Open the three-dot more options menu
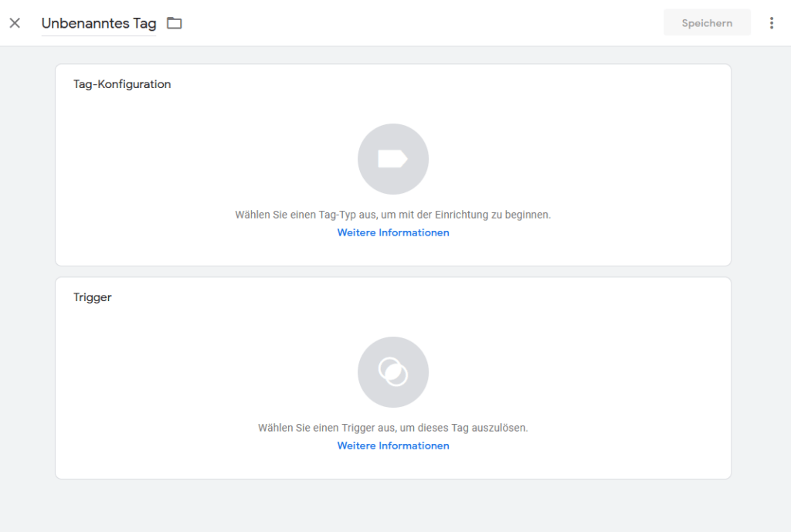 point(771,23)
